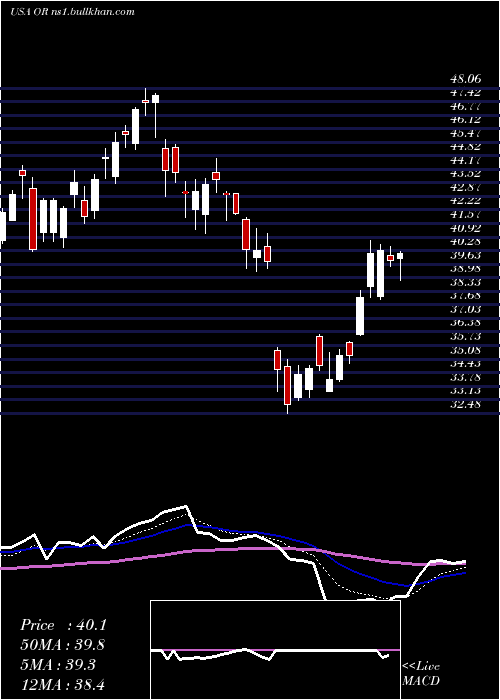
Task: Click the highest candlestick near 47.42
Action: pyautogui.click(x=146, y=102)
